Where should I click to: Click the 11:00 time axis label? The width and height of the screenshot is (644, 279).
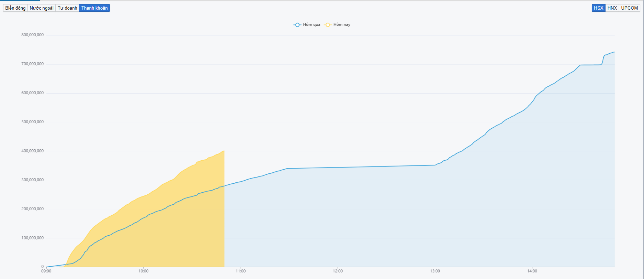pos(240,271)
